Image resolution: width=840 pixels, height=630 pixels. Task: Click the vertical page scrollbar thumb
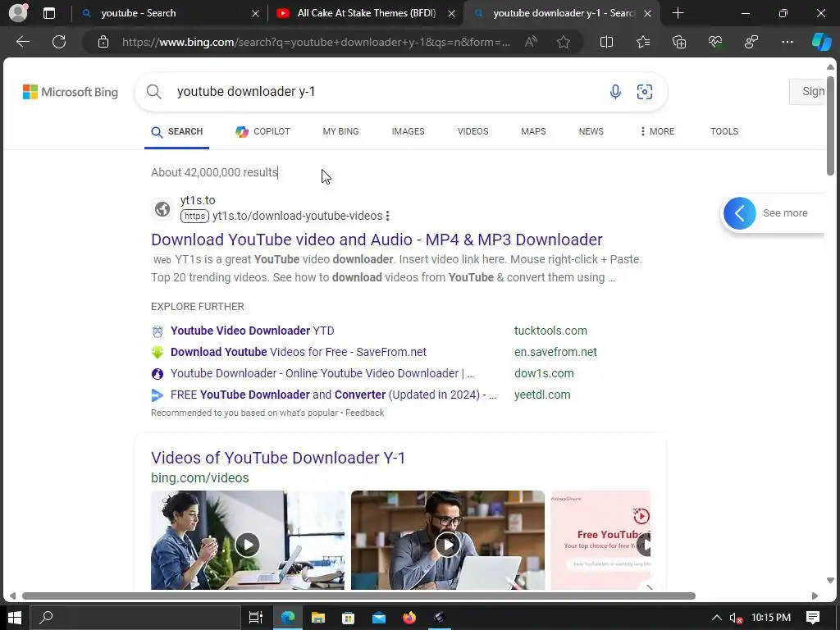pos(830,126)
